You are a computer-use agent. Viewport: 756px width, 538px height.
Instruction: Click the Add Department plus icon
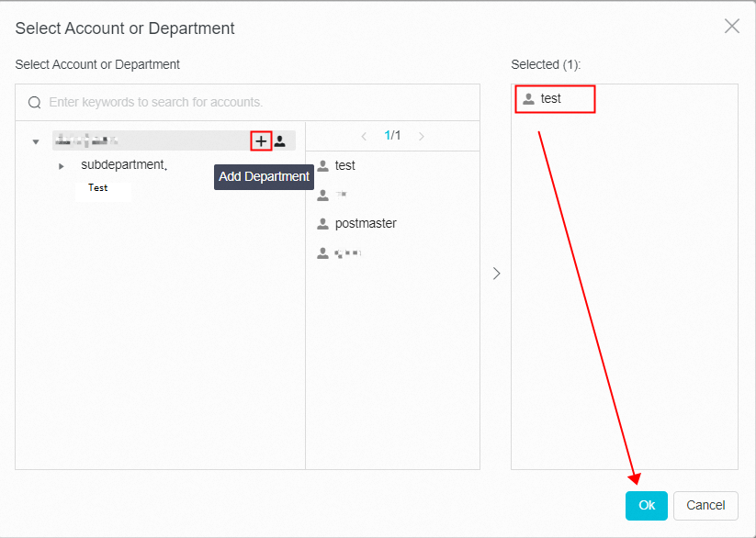(x=261, y=141)
